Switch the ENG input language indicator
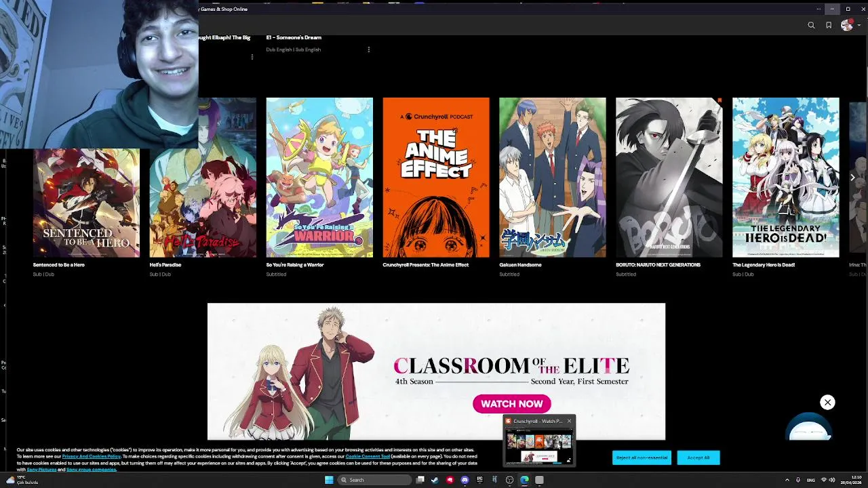The height and width of the screenshot is (488, 868). [811, 480]
